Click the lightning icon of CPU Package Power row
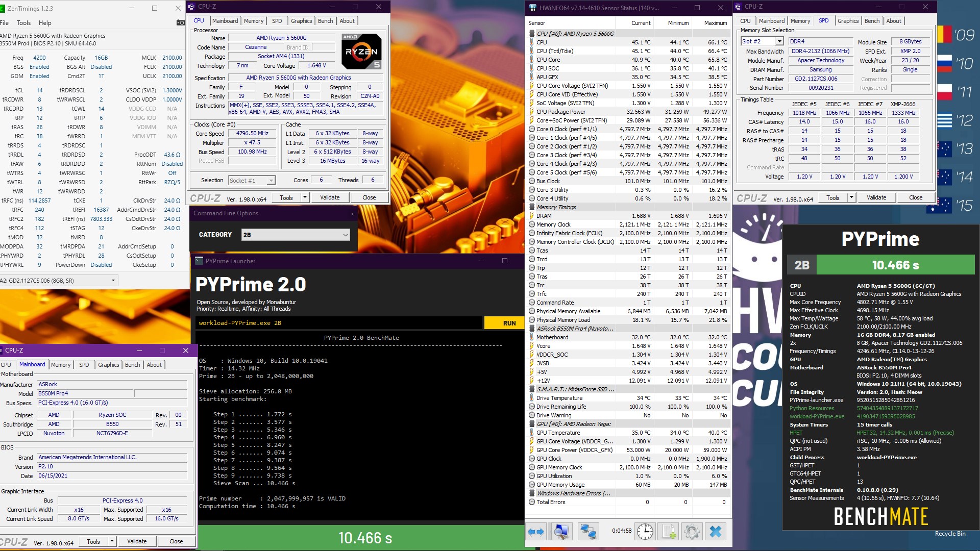The width and height of the screenshot is (980, 551). tap(532, 112)
